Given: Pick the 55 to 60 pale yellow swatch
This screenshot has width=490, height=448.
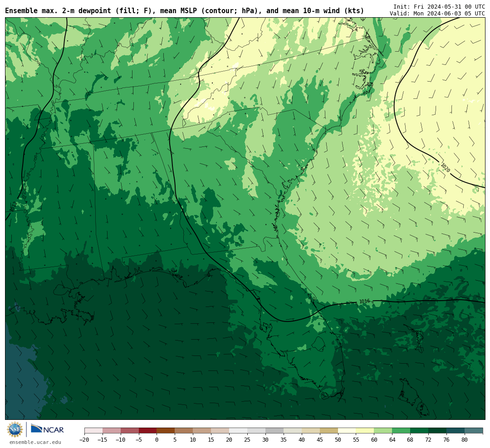Looking at the screenshot, I should pos(365,431).
